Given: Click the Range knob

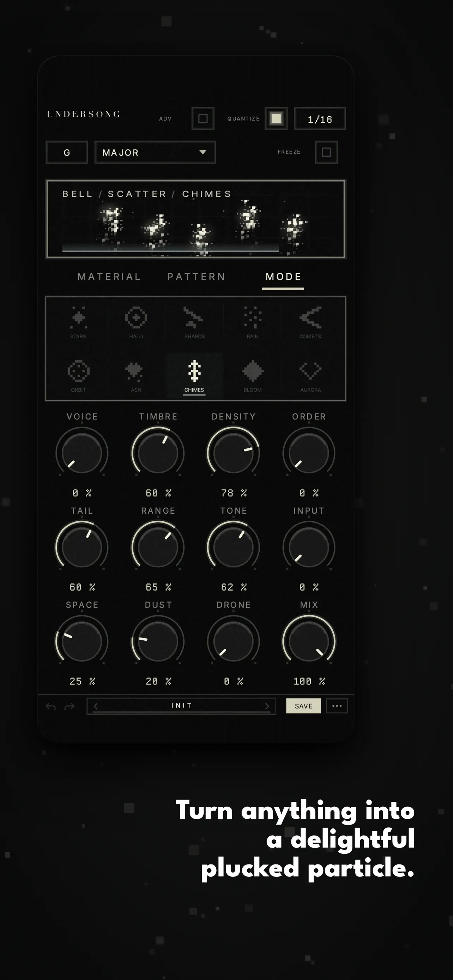Looking at the screenshot, I should pos(158,547).
